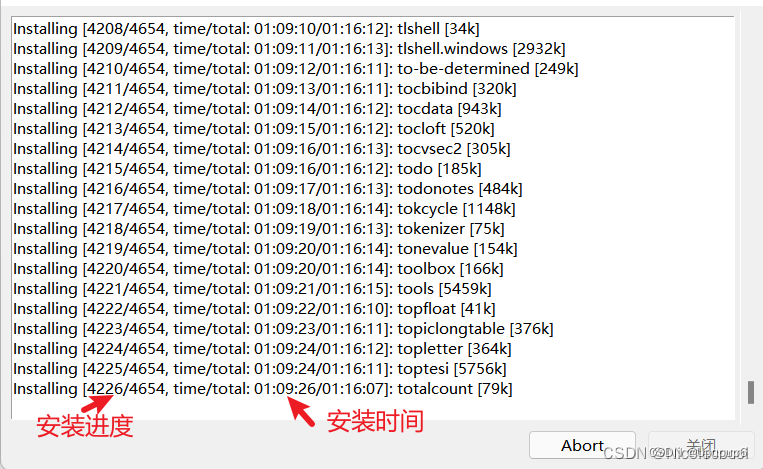Select the tools [5459k] log line
The width and height of the screenshot is (763, 469).
252,289
